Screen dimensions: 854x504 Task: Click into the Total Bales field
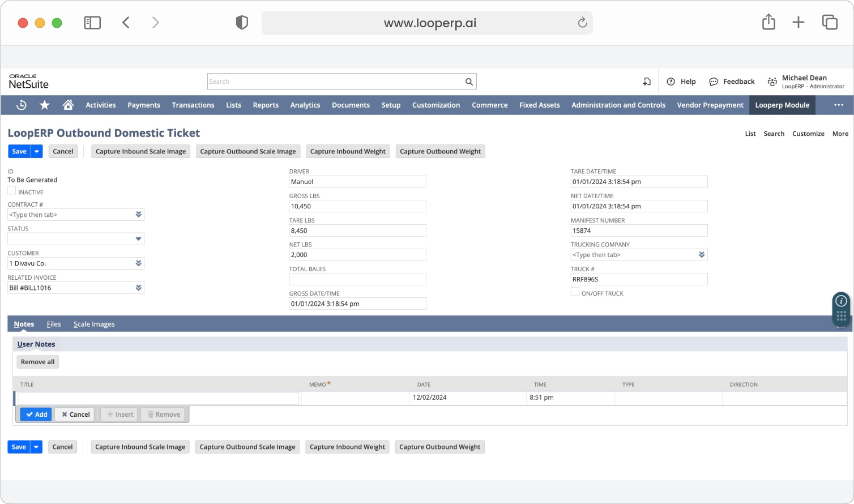tap(358, 279)
